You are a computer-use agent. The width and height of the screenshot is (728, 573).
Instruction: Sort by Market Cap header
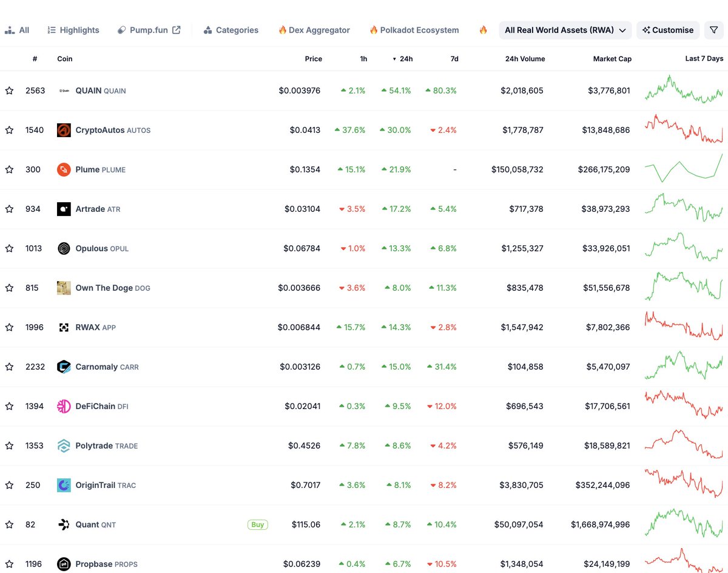pos(612,59)
